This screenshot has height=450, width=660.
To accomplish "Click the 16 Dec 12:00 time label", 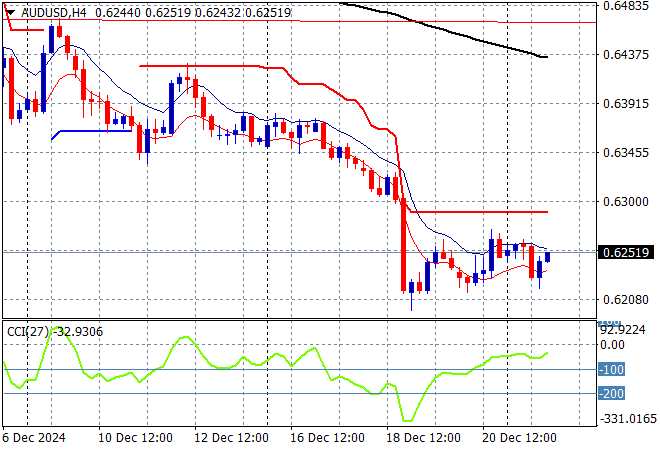I will pos(327,438).
